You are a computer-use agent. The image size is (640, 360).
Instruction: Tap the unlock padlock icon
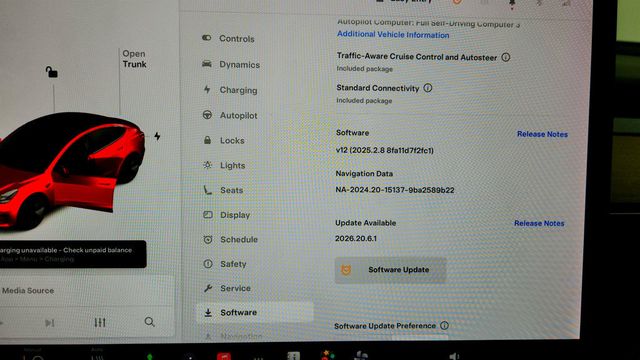(51, 72)
